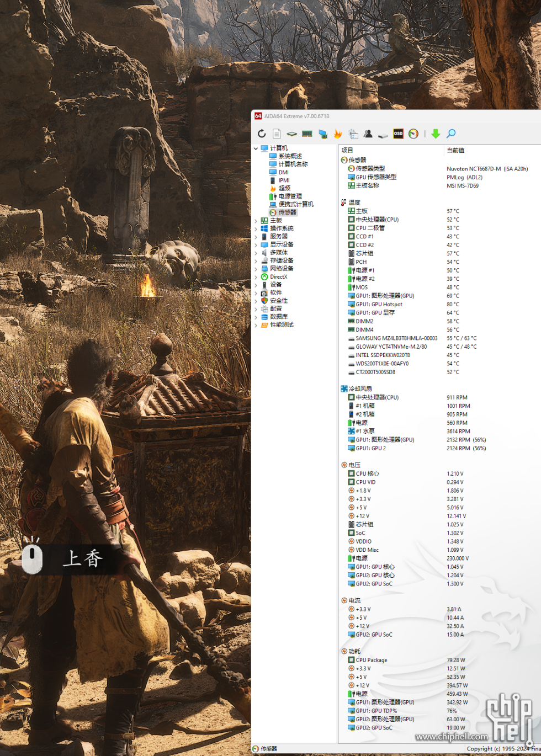This screenshot has width=541, height=756.
Task: Click the blue magnifier driver updates icon
Action: click(451, 134)
